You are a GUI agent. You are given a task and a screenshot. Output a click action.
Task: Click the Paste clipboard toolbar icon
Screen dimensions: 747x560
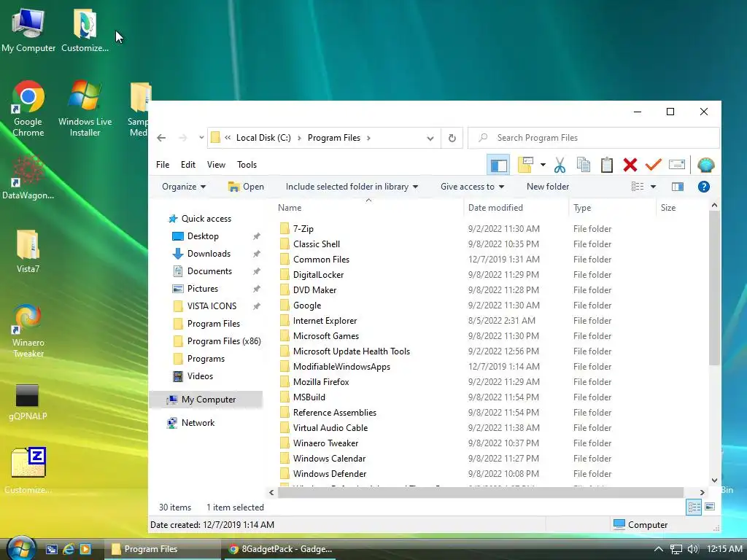(606, 165)
